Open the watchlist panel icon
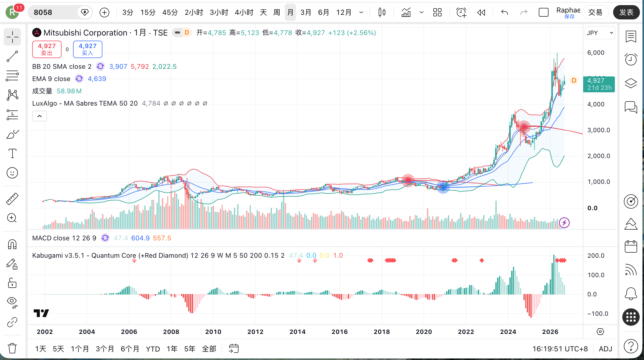Viewport: 644px width, 360px height. 631,36
